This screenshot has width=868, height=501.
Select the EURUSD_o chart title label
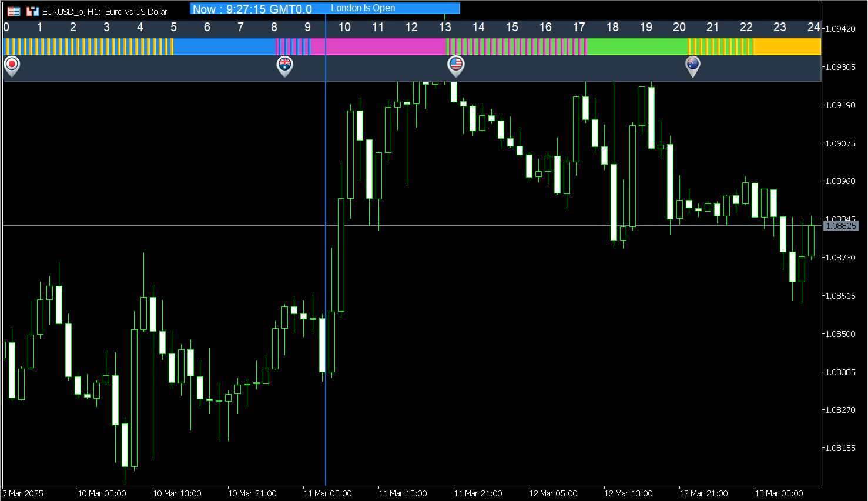coord(106,11)
